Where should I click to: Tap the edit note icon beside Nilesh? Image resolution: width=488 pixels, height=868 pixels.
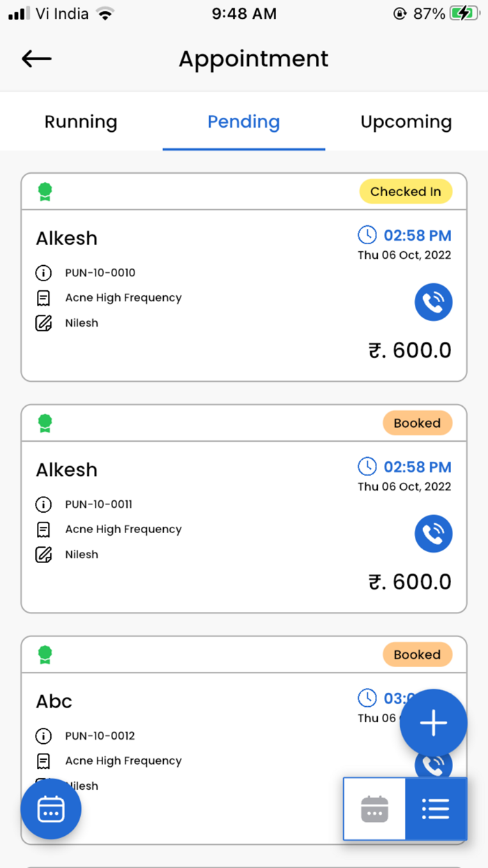click(x=43, y=323)
